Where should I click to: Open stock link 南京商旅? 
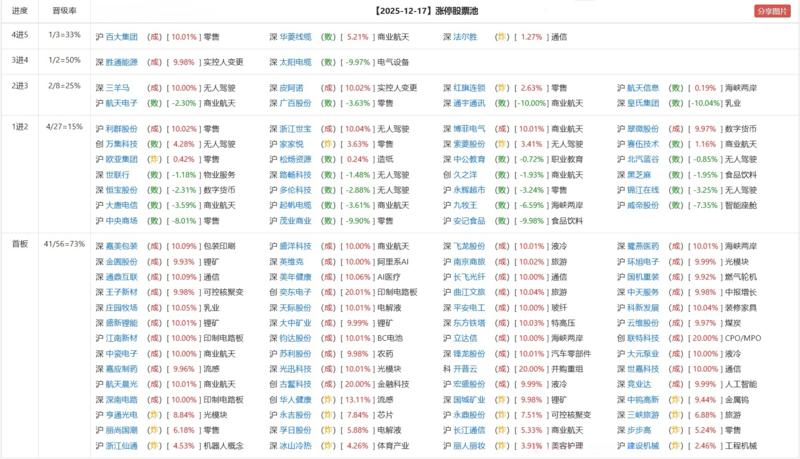coord(469,262)
